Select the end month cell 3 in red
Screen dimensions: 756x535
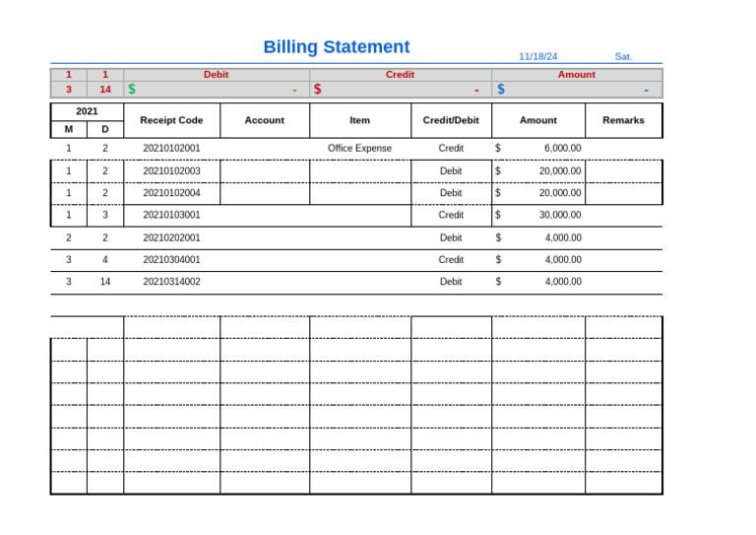[x=69, y=90]
